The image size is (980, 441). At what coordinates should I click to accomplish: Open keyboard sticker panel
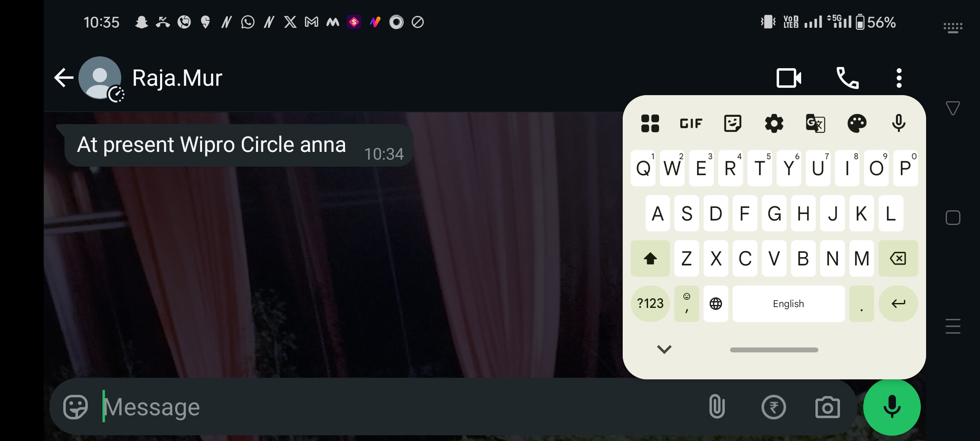click(x=733, y=123)
